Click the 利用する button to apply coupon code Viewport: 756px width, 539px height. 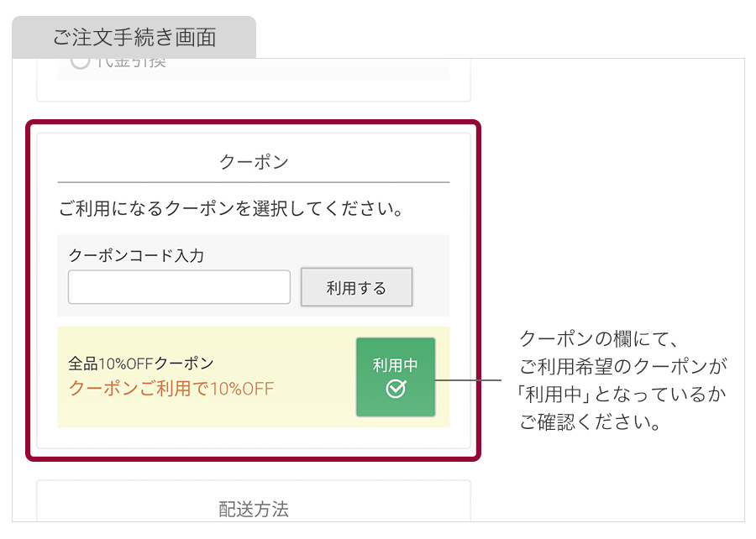click(356, 285)
